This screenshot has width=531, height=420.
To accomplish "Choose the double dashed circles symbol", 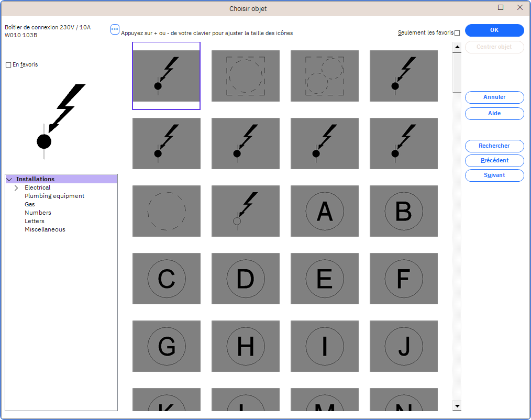I will click(x=324, y=76).
